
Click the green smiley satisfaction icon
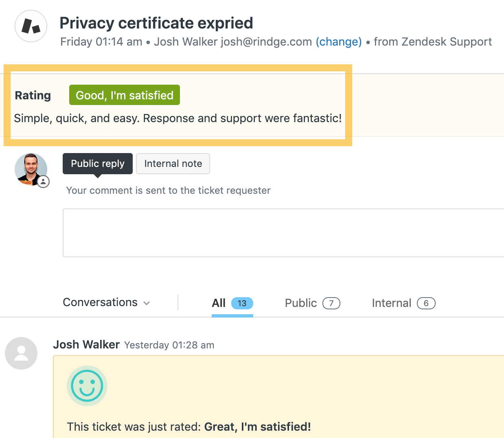click(x=87, y=385)
